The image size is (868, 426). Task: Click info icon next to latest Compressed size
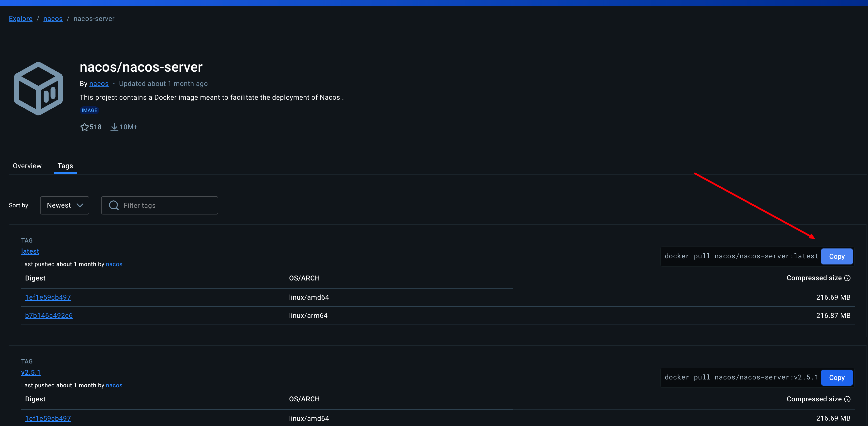click(847, 278)
